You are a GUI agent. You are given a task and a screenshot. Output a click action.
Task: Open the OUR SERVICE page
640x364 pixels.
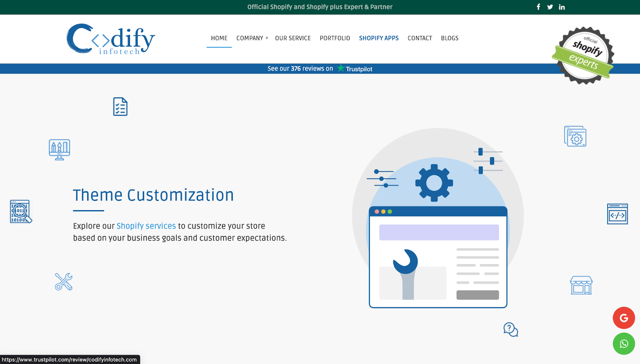click(x=293, y=38)
